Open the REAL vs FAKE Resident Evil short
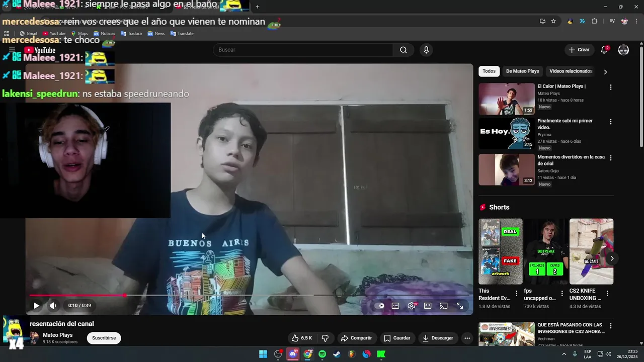Viewport: 644px width, 362px height. click(501, 251)
